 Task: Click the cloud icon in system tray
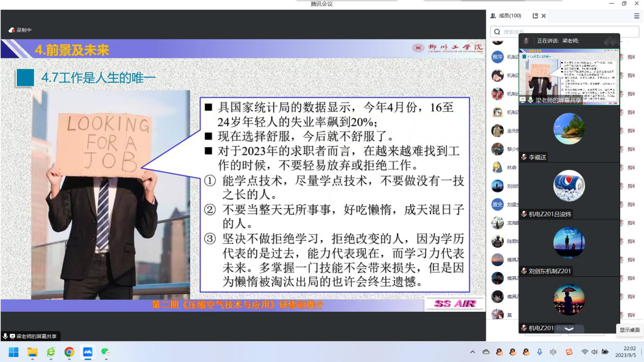(486, 352)
